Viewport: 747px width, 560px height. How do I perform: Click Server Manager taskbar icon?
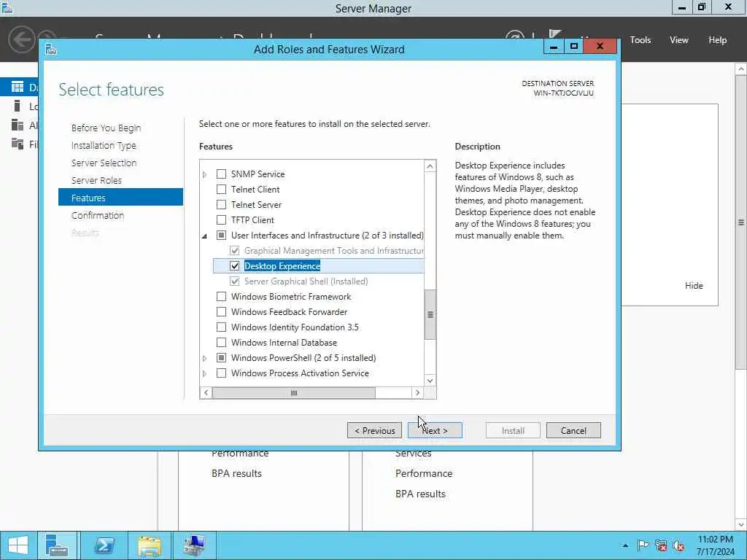click(x=57, y=545)
